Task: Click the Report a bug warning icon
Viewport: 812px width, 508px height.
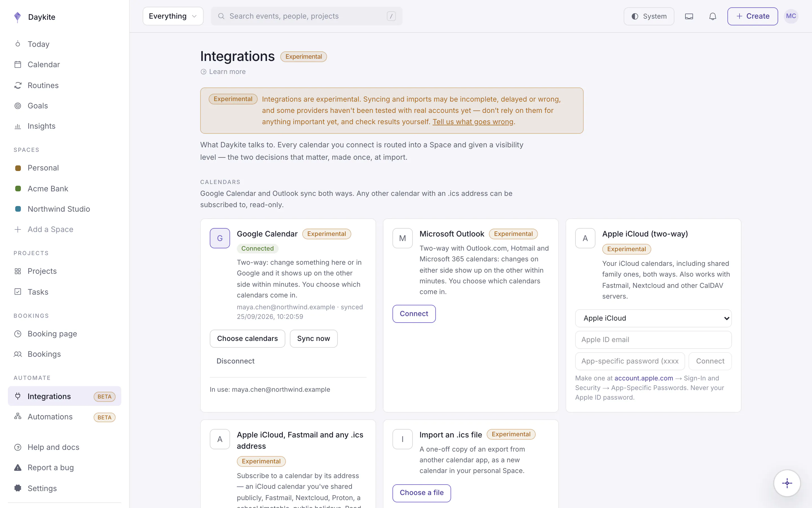Action: pyautogui.click(x=18, y=467)
